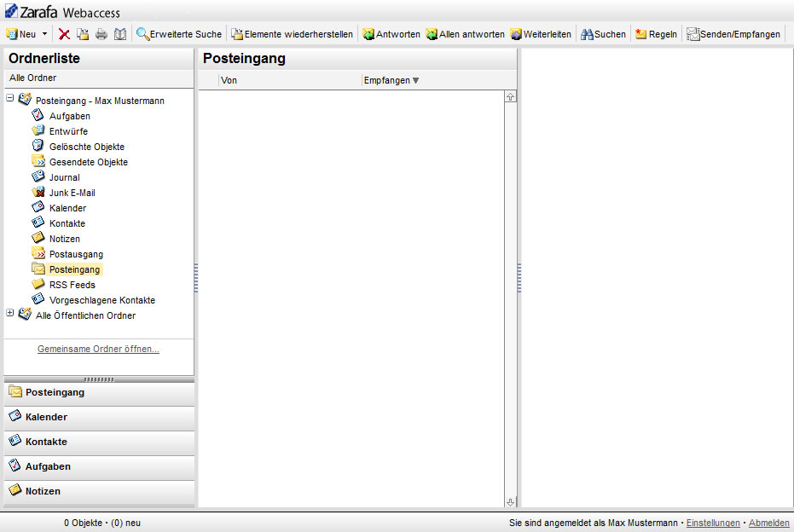Click scroll down arrow of message list
This screenshot has width=794, height=532.
click(x=511, y=502)
